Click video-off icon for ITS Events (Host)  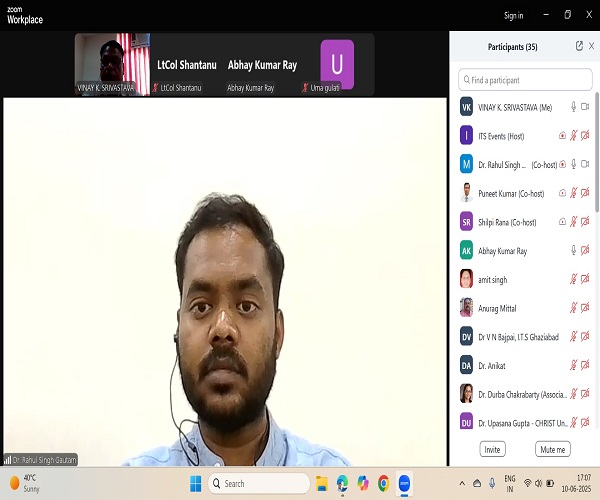click(585, 135)
